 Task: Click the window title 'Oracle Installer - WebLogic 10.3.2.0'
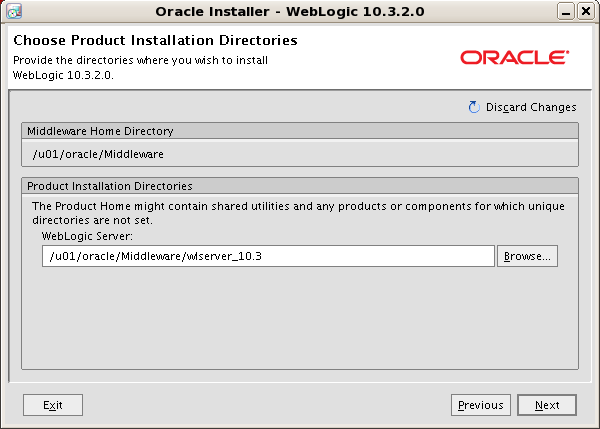click(x=290, y=11)
